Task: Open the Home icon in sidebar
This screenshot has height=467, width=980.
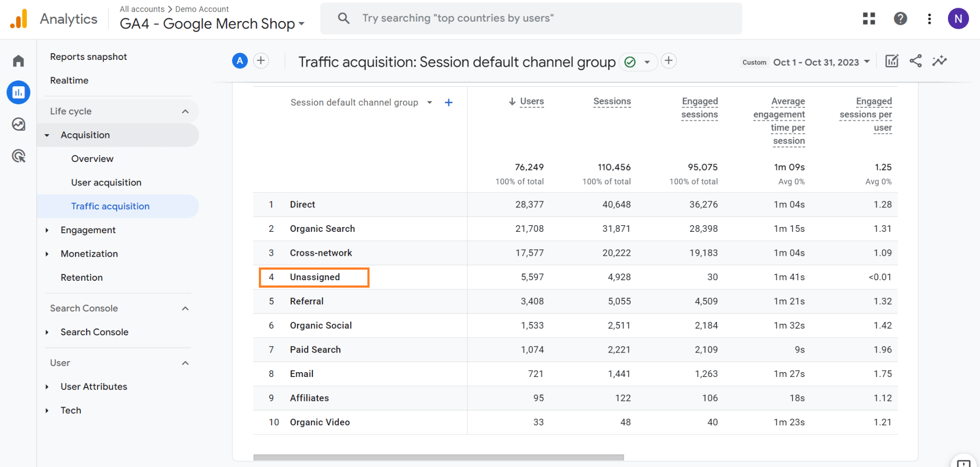Action: [18, 61]
